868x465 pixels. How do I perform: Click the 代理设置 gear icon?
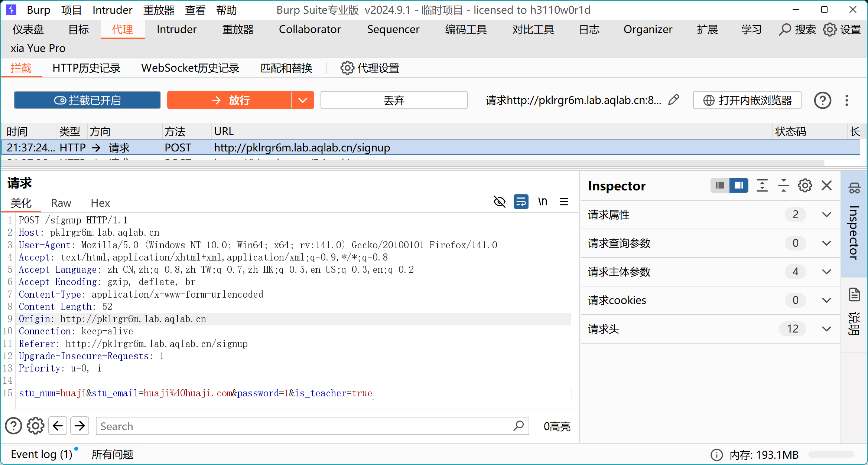tap(347, 68)
